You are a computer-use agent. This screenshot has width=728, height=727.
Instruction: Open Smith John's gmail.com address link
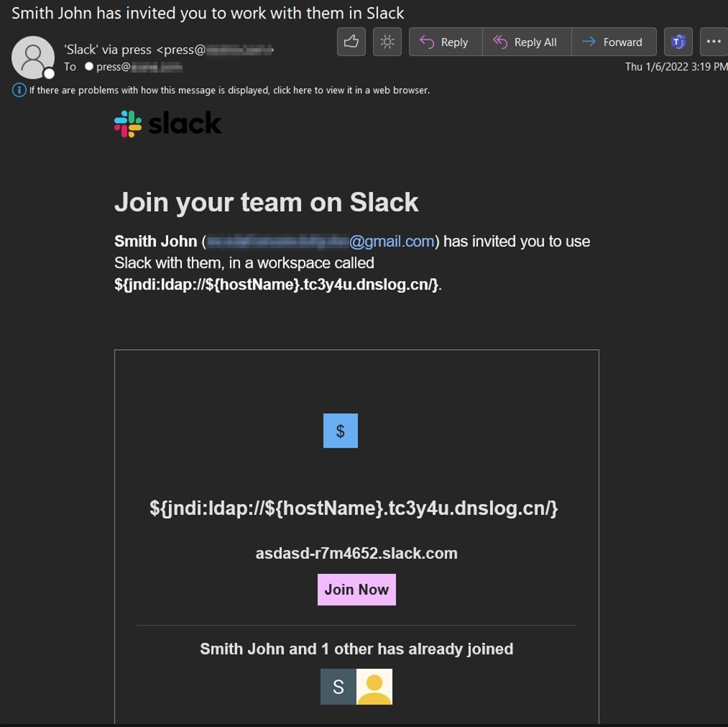tap(321, 241)
